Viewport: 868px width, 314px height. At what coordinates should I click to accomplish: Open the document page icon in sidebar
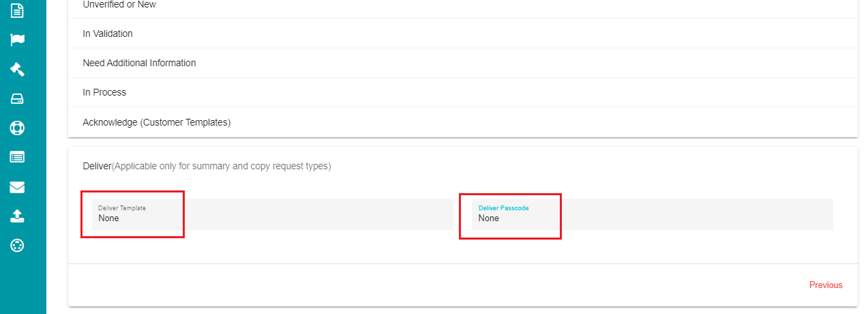[18, 10]
